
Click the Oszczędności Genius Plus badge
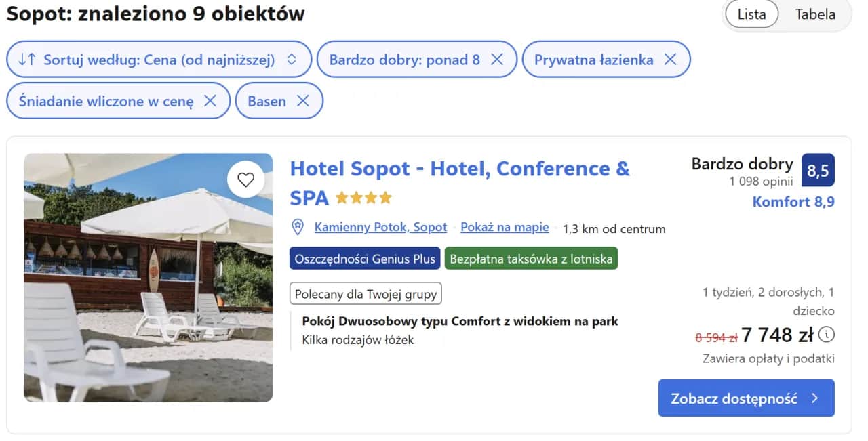364,258
